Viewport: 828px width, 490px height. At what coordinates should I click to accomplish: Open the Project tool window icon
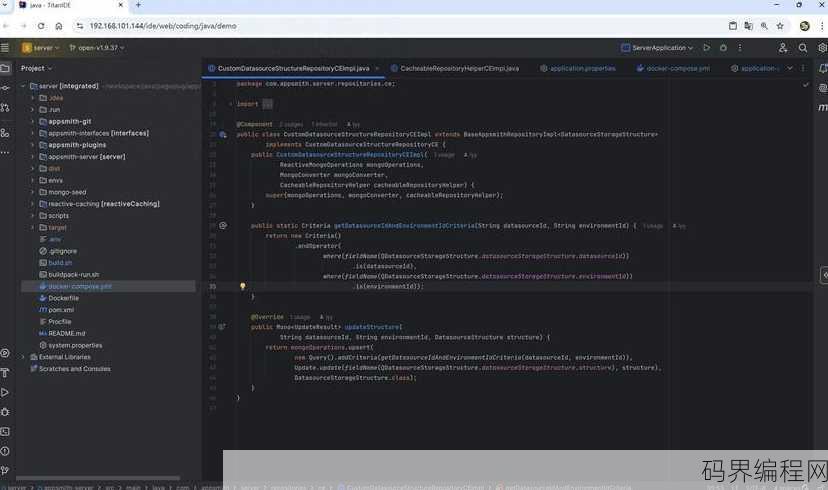(5, 68)
